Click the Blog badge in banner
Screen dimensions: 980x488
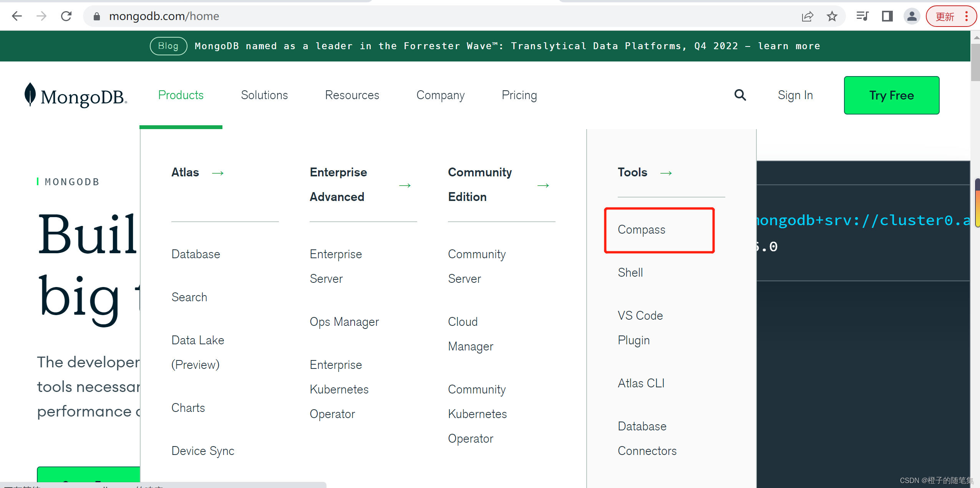click(168, 46)
